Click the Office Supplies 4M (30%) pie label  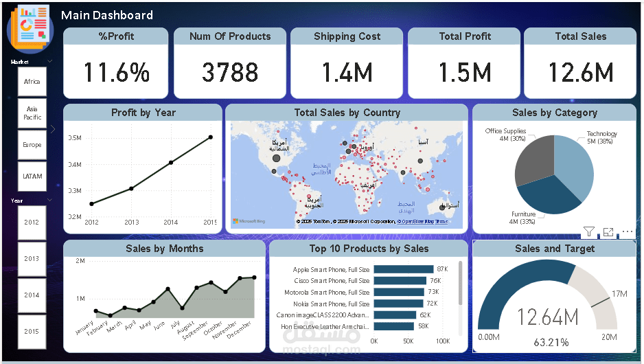505,135
